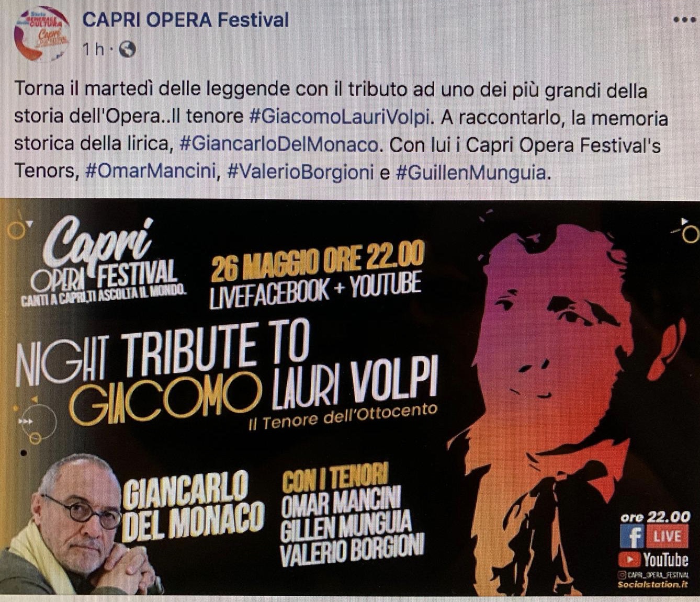This screenshot has width=700, height=602.
Task: Open the #OmarMancini hashtag
Action: pyautogui.click(x=150, y=172)
